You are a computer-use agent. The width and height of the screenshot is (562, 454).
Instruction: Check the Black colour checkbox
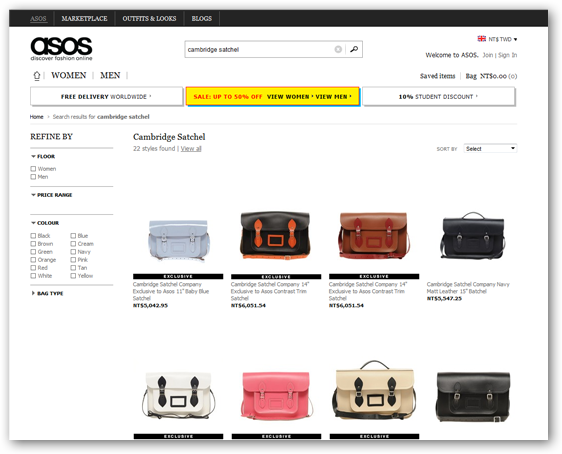[33, 235]
